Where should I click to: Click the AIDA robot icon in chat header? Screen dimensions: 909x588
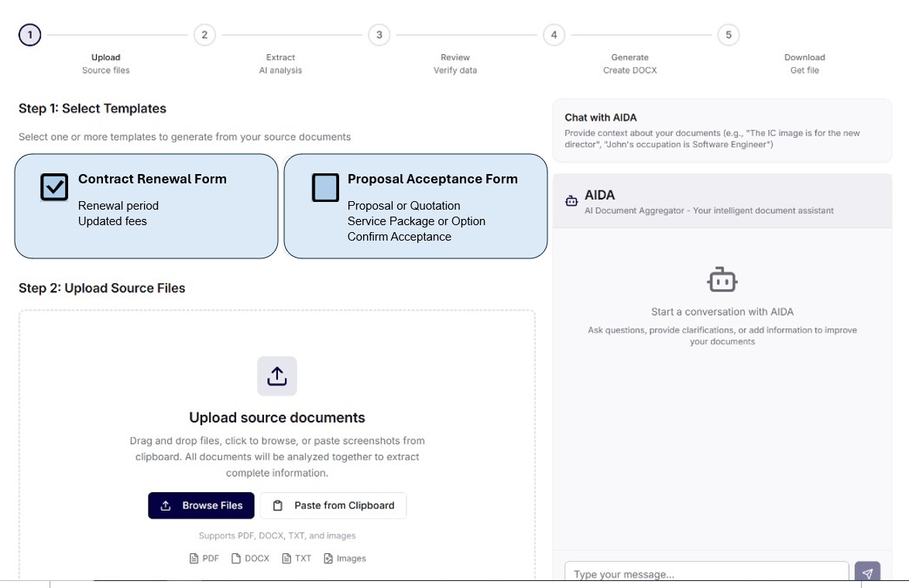coord(571,201)
